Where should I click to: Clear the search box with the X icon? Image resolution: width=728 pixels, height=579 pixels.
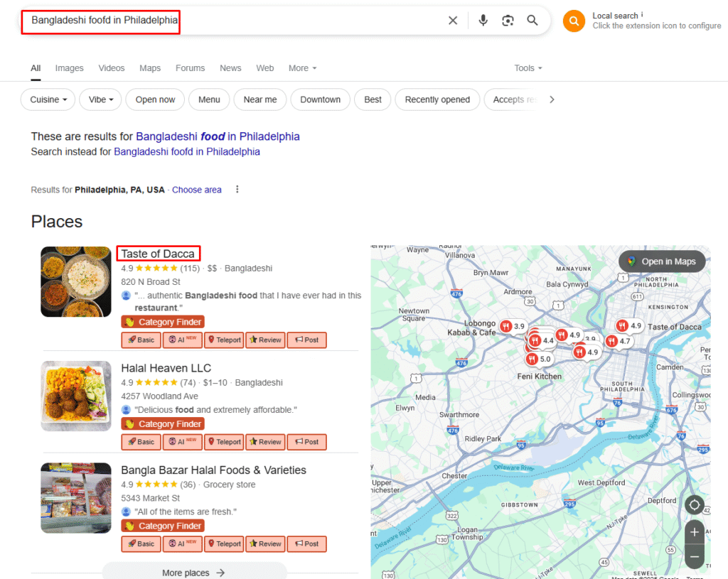coord(453,21)
